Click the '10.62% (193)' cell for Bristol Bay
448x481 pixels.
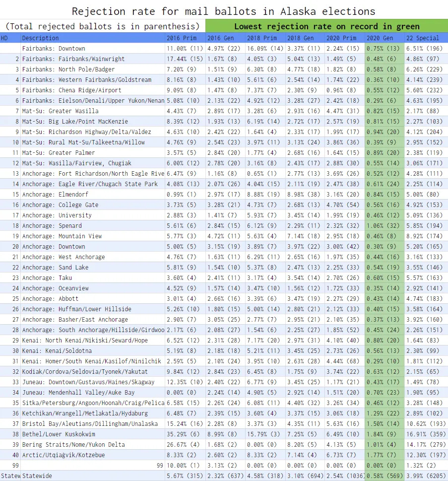click(x=426, y=424)
